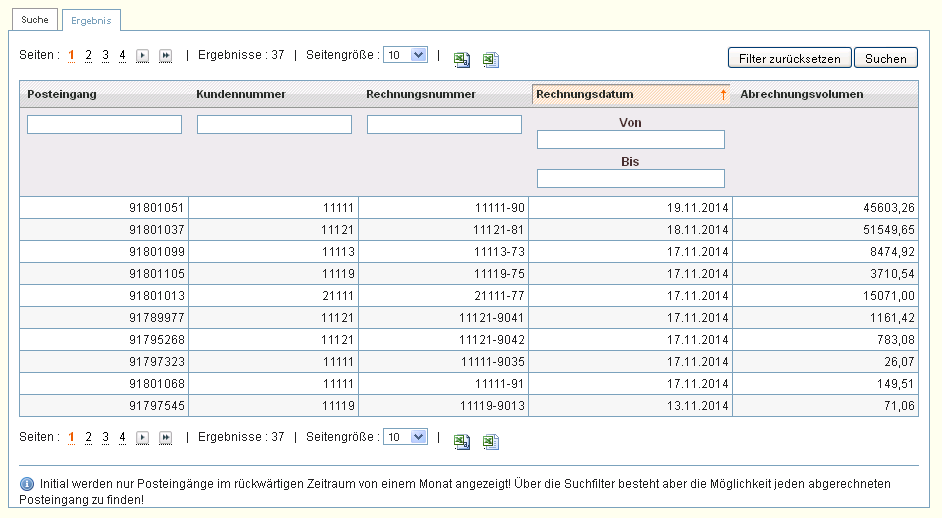Click Rechnungsnummer 11121-9041
942x518 pixels.
click(491, 318)
